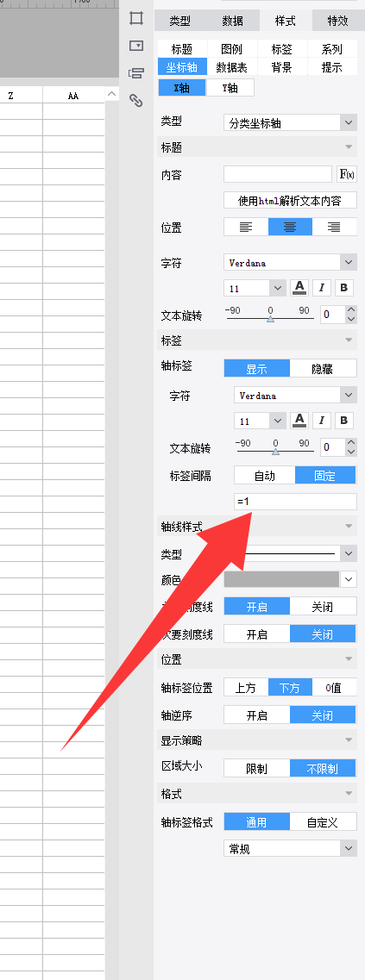Align title position to the left
This screenshot has width=365, height=980.
246,227
